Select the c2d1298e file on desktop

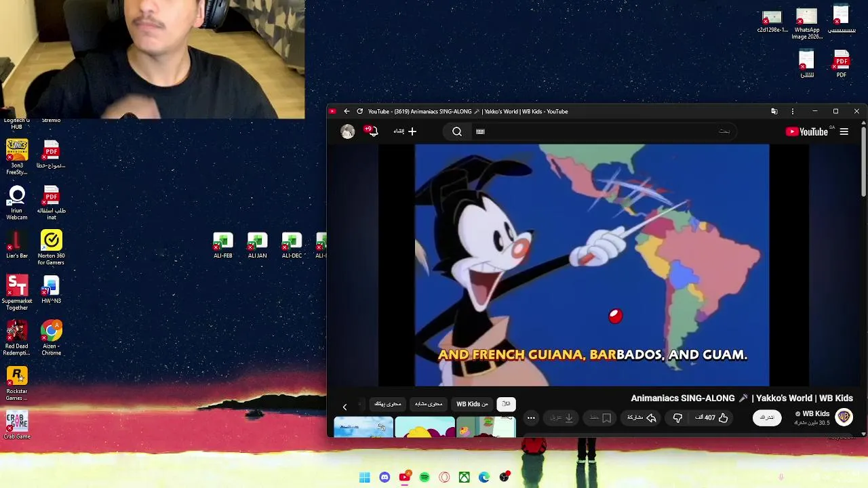click(x=772, y=22)
